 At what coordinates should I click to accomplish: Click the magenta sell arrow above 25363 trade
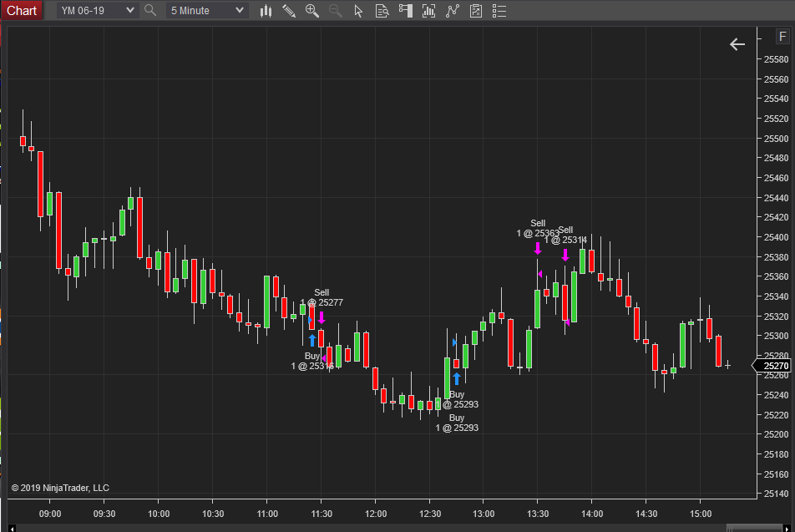pyautogui.click(x=538, y=249)
